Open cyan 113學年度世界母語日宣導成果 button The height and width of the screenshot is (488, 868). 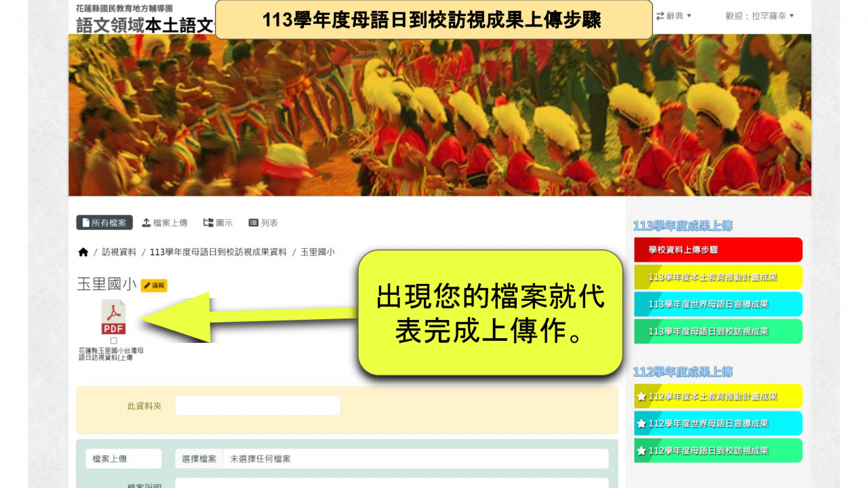point(718,304)
